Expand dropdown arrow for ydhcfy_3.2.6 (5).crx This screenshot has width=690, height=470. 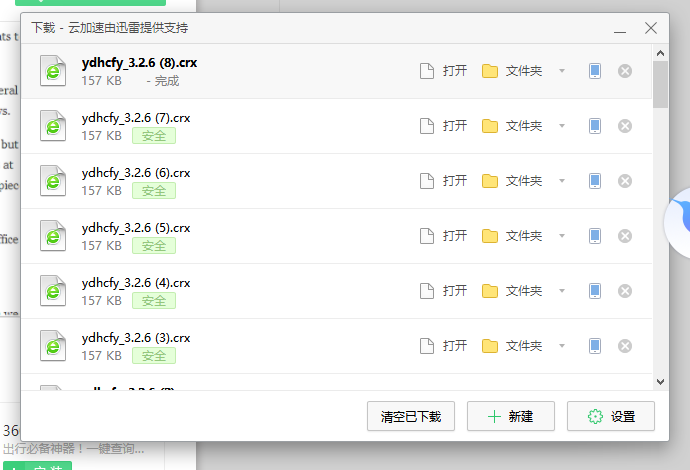(562, 236)
